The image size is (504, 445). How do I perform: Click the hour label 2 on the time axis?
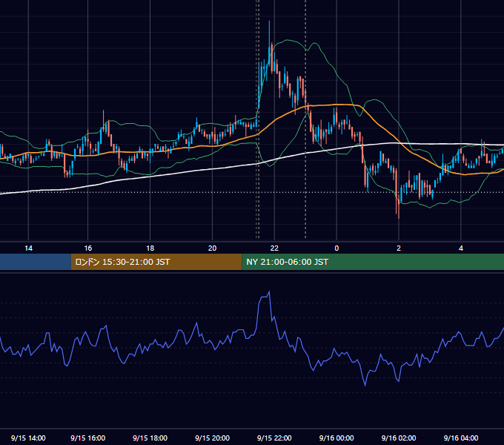(399, 248)
